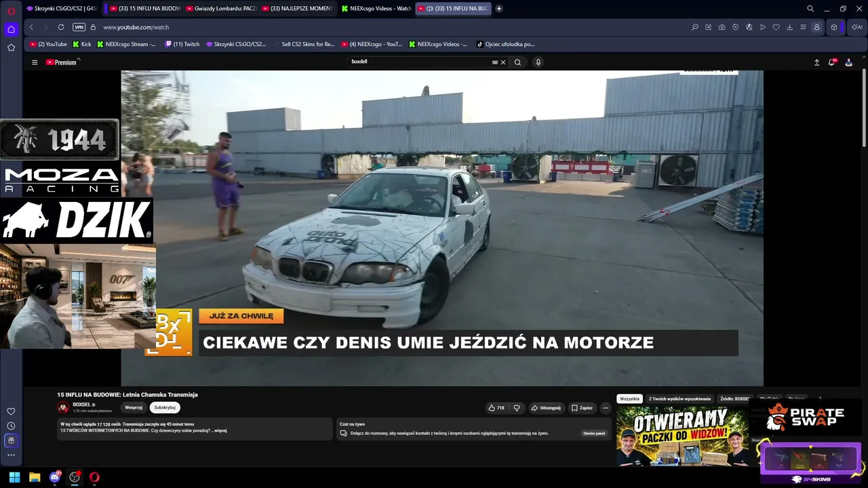The width and height of the screenshot is (868, 488).
Task: Toggle the VPN badge in address bar
Action: 79,27
